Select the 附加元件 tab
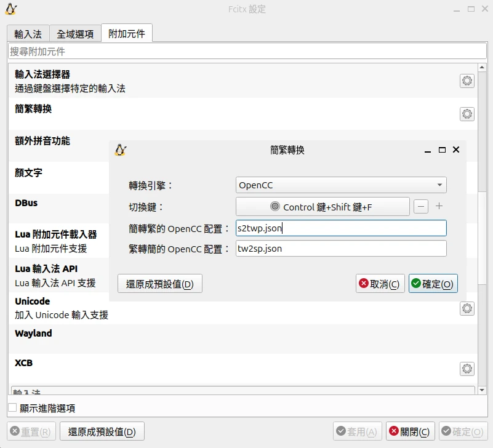Viewport: 493px width, 448px height. tap(127, 33)
